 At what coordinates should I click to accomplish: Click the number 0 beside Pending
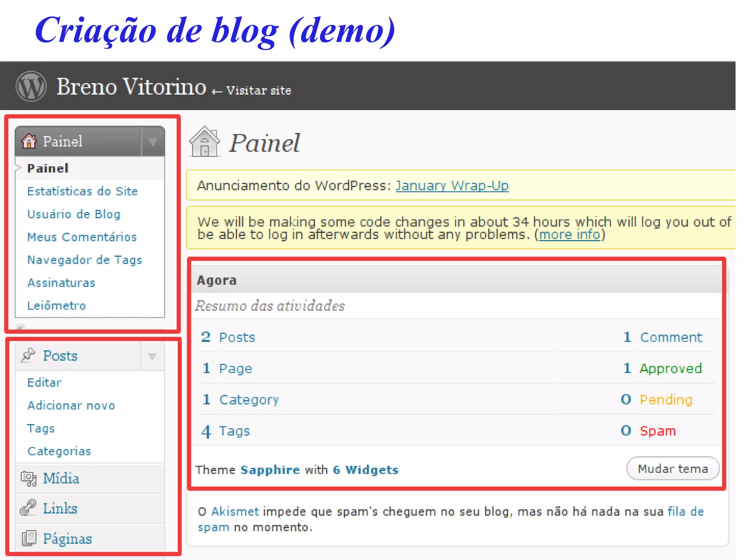point(626,399)
